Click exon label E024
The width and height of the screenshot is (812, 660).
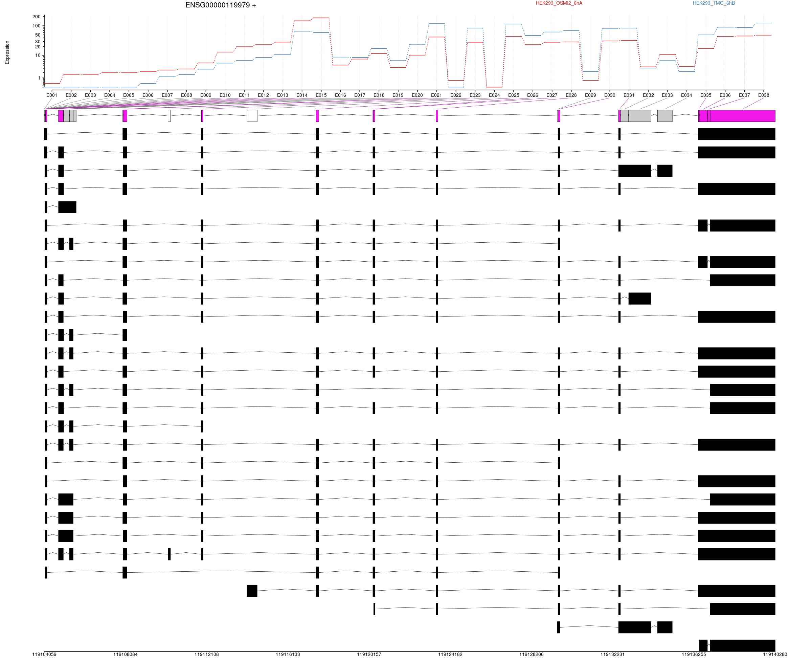(x=494, y=95)
